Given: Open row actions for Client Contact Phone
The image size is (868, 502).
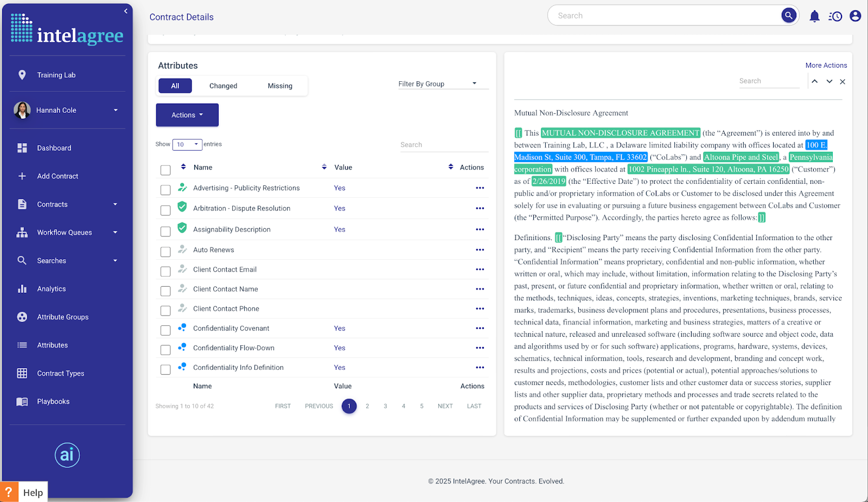Looking at the screenshot, I should coord(480,309).
